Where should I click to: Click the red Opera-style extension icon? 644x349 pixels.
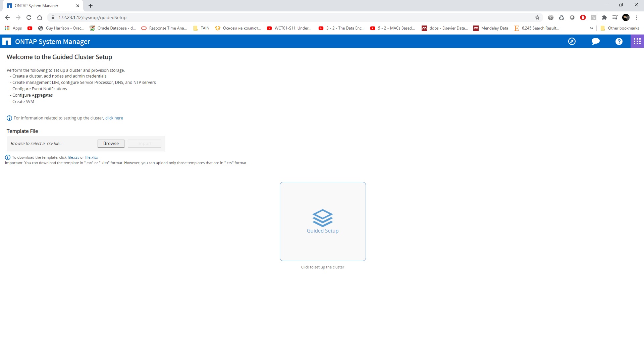(583, 17)
